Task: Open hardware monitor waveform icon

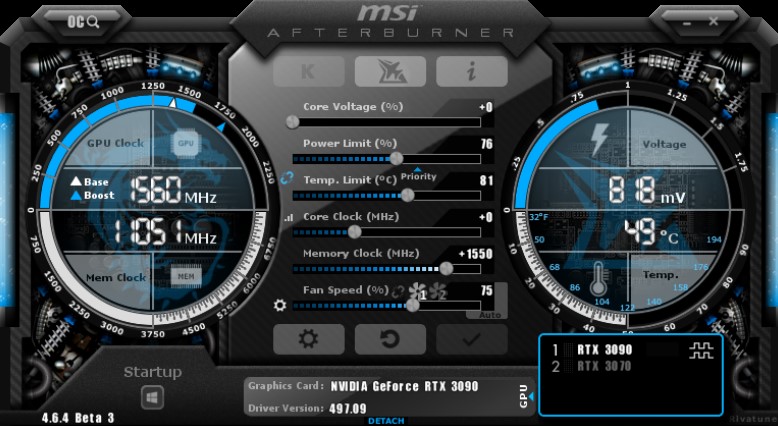Action: click(x=701, y=351)
